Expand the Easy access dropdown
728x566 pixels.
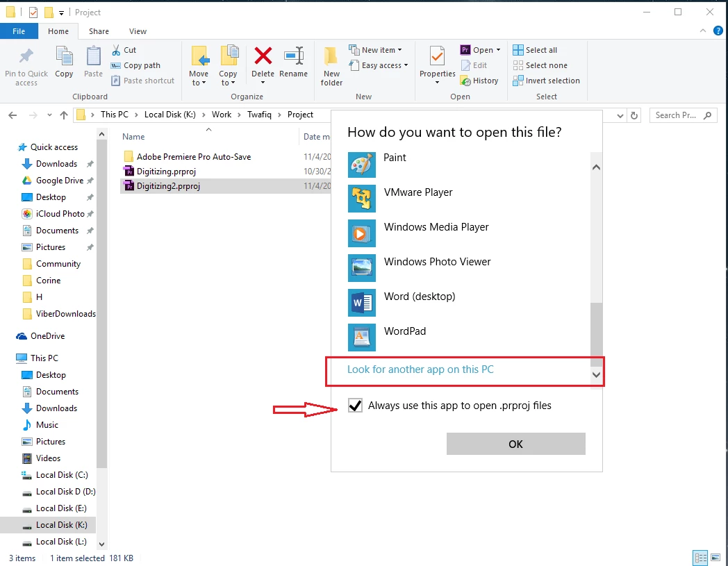coord(406,65)
